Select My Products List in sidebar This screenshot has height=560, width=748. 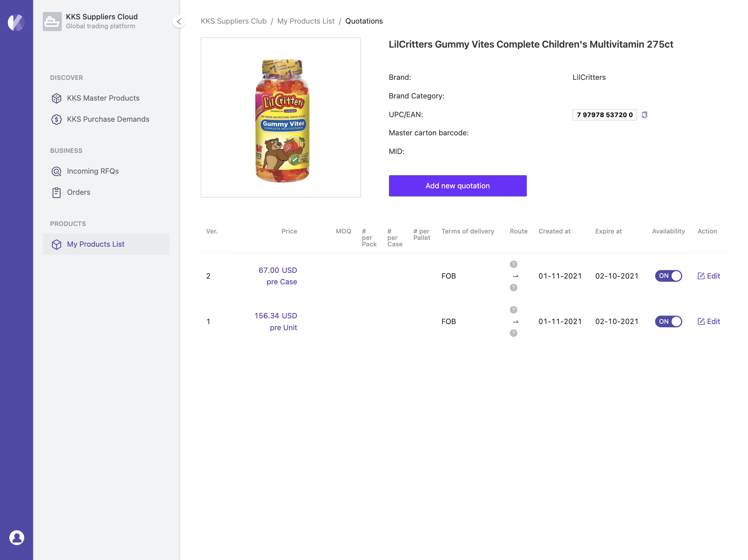pyautogui.click(x=106, y=244)
